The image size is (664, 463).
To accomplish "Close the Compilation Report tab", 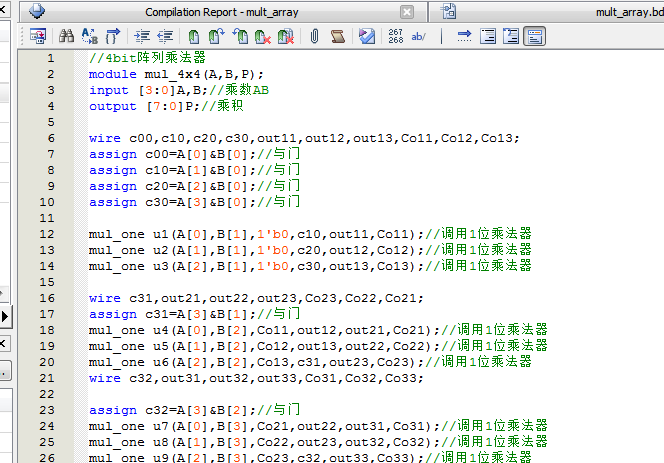I will [408, 12].
